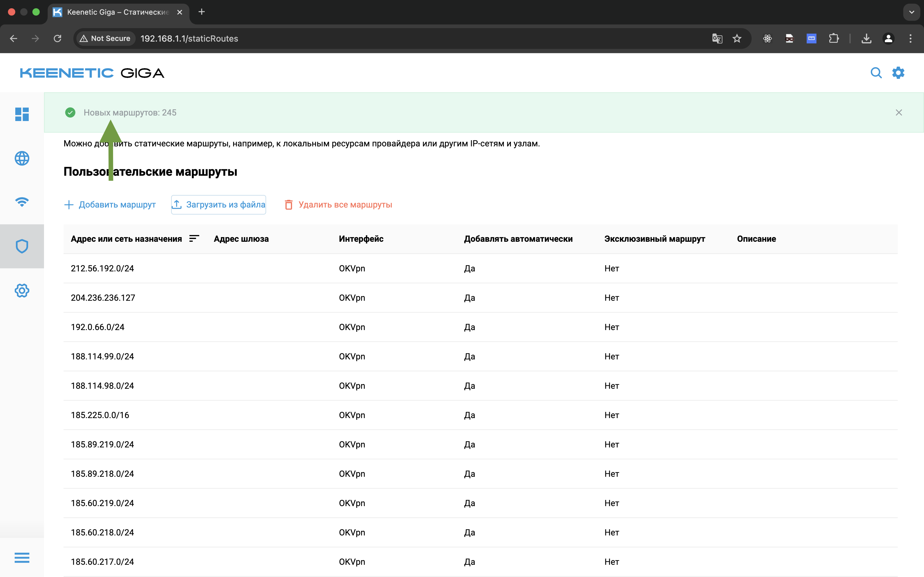Viewport: 924px width, 577px height.
Task: Click Удалить все маршруты link
Action: (338, 205)
